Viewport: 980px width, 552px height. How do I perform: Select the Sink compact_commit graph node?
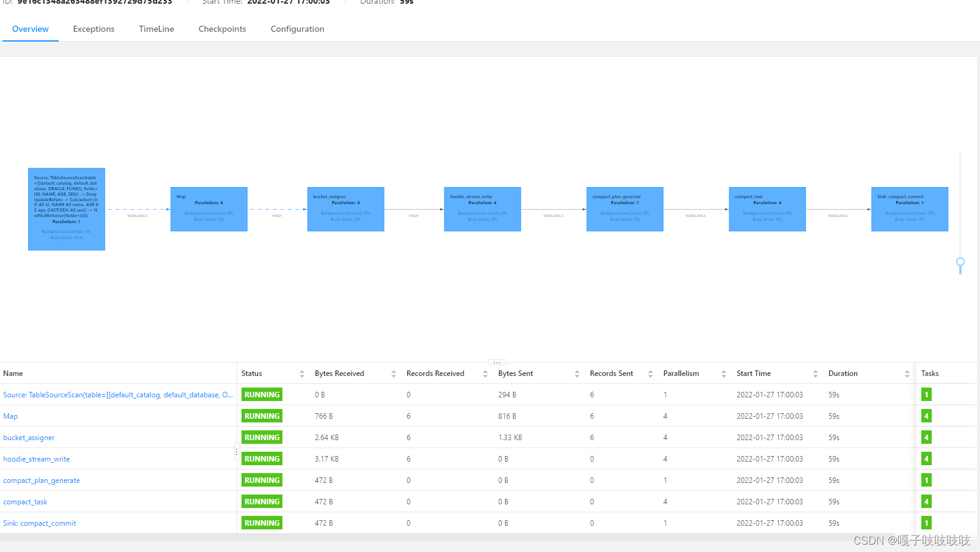910,209
